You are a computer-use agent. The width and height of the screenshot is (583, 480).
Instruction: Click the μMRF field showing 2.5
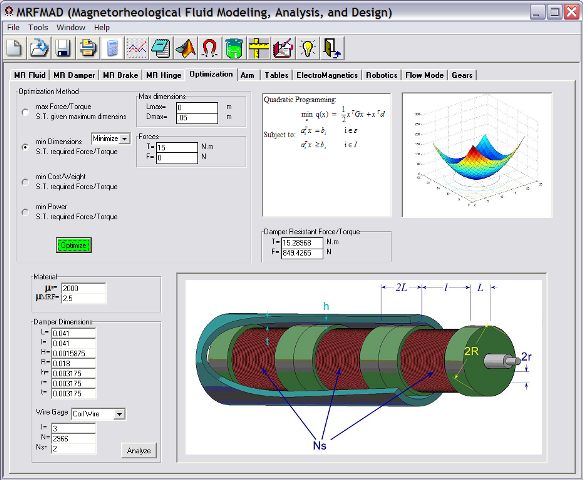(x=83, y=298)
